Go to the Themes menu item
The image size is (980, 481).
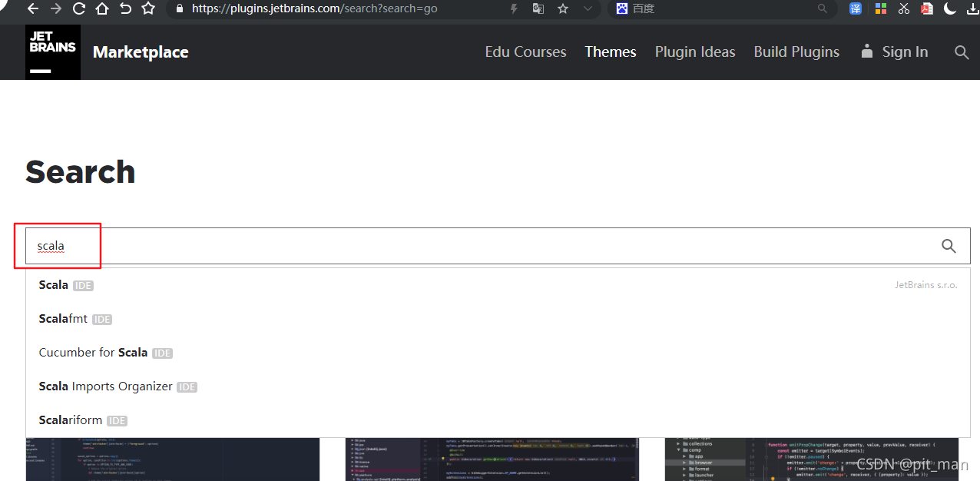tap(611, 52)
